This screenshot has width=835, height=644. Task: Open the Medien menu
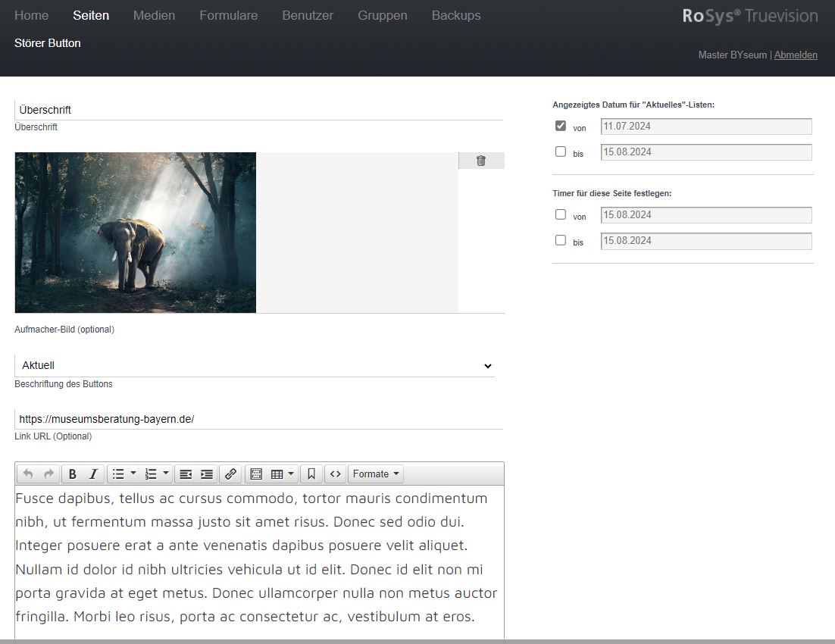pyautogui.click(x=154, y=15)
